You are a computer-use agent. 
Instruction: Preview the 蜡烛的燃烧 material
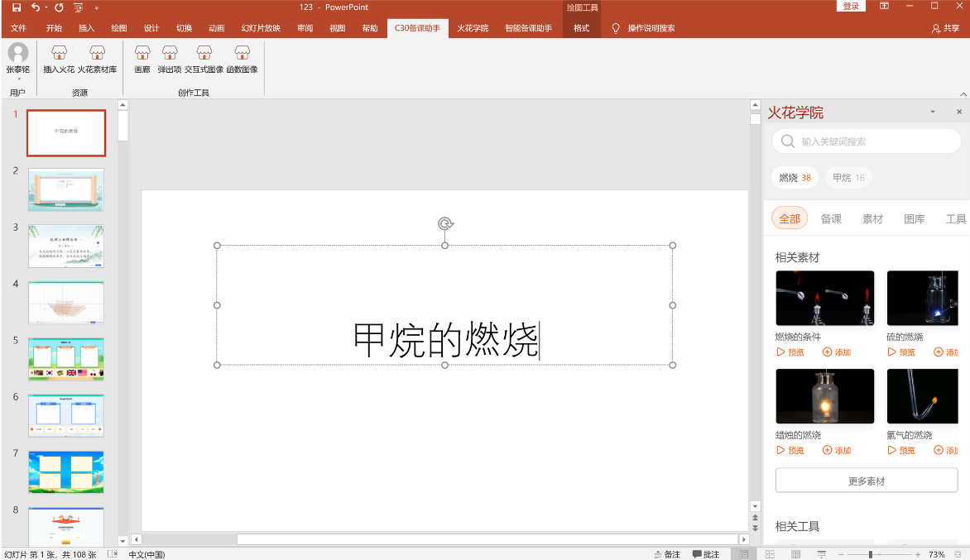[x=790, y=451]
